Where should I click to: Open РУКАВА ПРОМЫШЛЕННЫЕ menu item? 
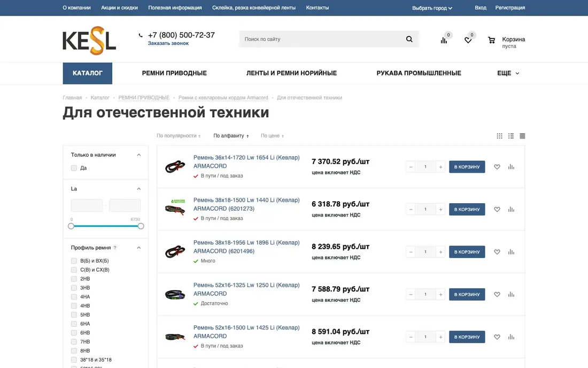[419, 73]
